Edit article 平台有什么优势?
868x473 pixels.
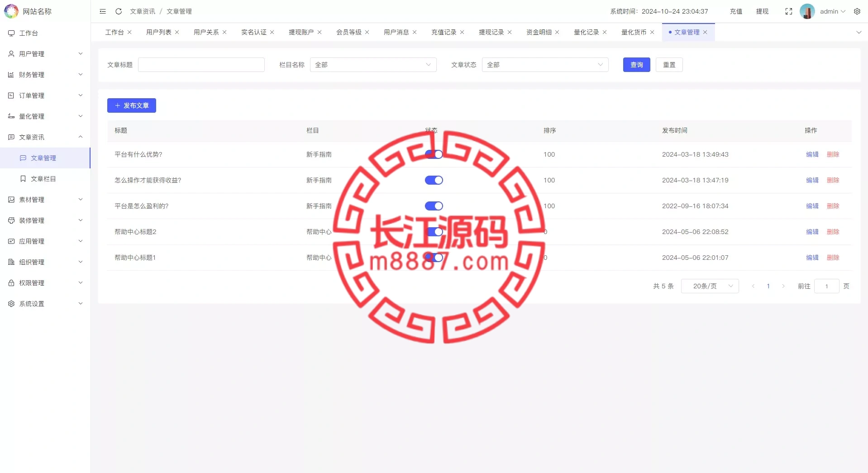click(812, 154)
